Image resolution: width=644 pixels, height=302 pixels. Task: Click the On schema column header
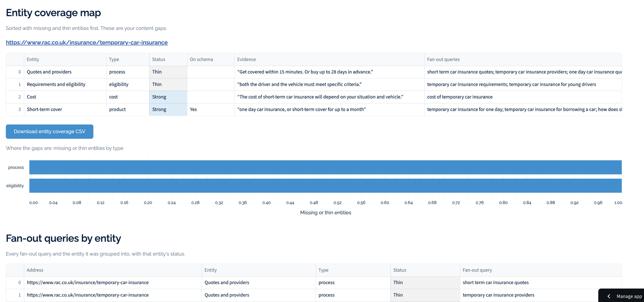211,60
